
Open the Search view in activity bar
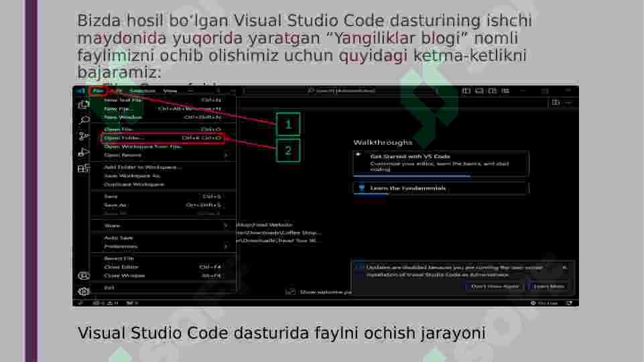point(84,120)
